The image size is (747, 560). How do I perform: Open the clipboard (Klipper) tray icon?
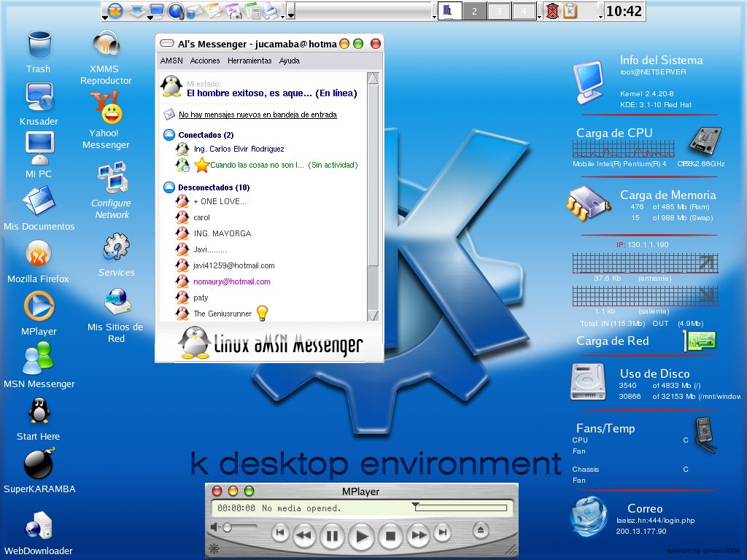click(x=570, y=10)
